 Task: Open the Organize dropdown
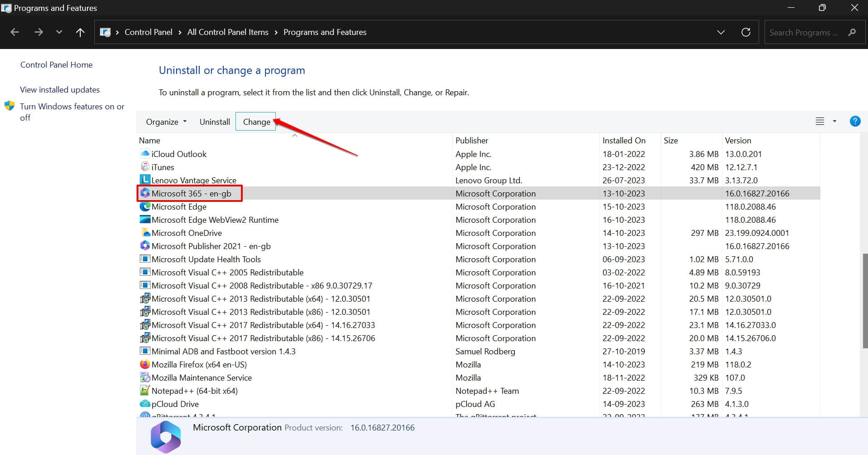point(166,121)
